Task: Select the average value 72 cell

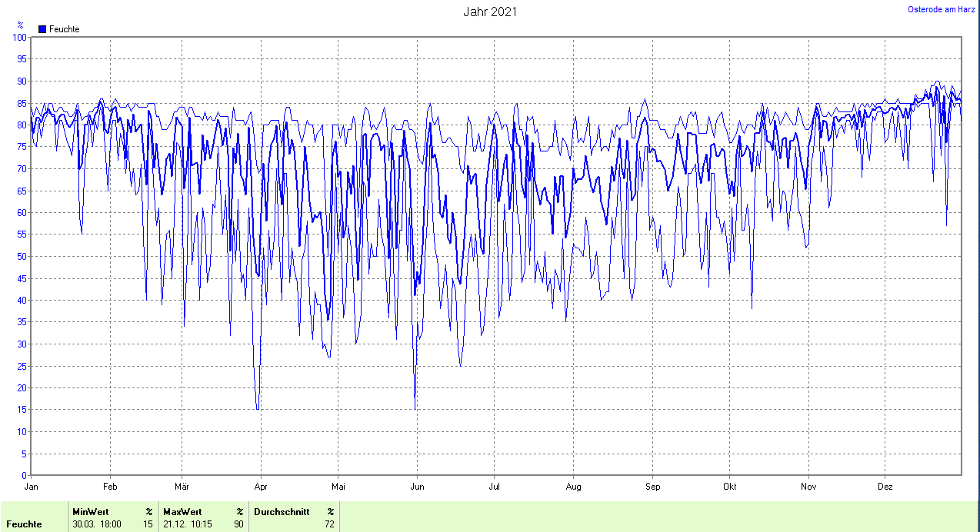Action: [x=329, y=524]
